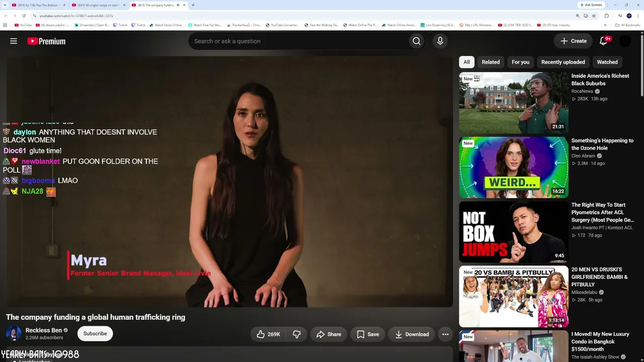Select the 'For you' filter chip
The image size is (644, 362).
[x=520, y=62]
